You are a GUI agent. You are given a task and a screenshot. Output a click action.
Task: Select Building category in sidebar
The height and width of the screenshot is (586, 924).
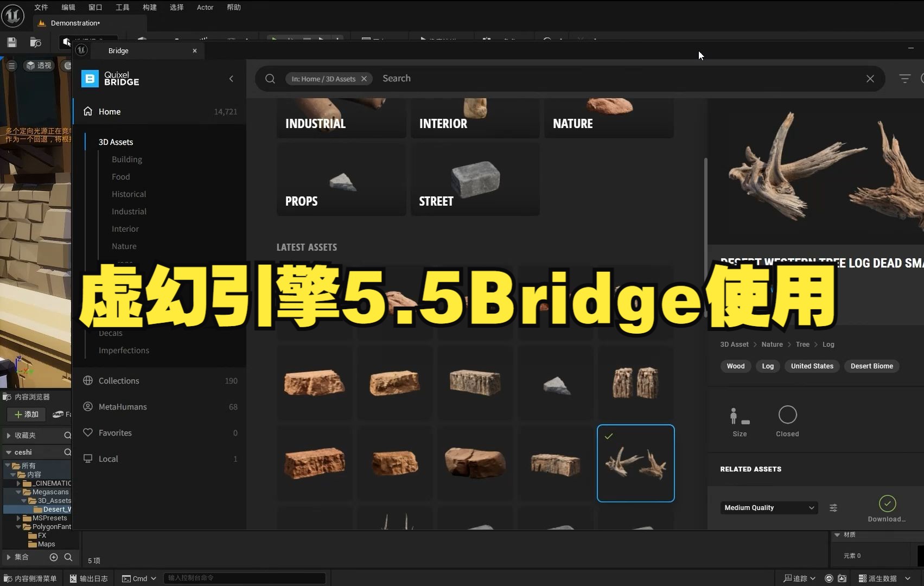tap(127, 159)
